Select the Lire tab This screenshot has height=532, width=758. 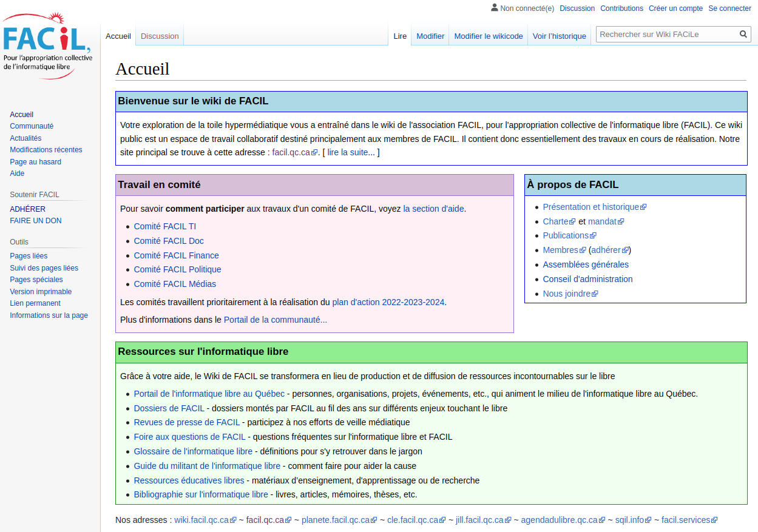(400, 36)
